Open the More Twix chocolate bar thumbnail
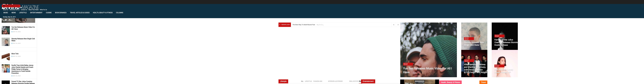 pyautogui.click(x=6, y=57)
